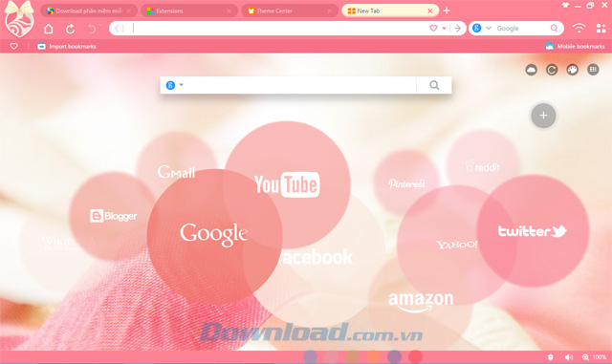
Task: Add a new site with round plus button
Action: (x=543, y=116)
